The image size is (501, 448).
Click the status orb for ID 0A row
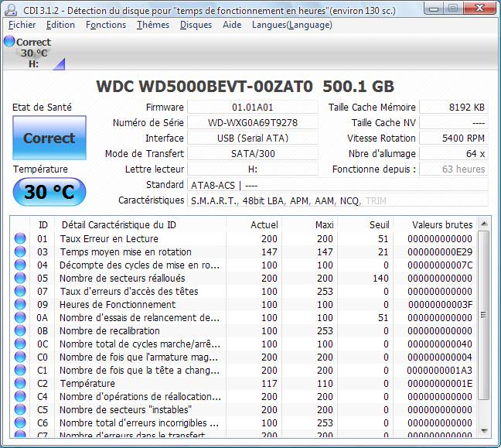pyautogui.click(x=20, y=317)
